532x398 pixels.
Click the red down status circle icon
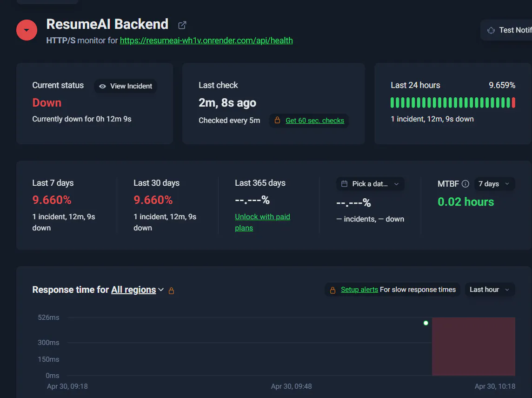[27, 30]
